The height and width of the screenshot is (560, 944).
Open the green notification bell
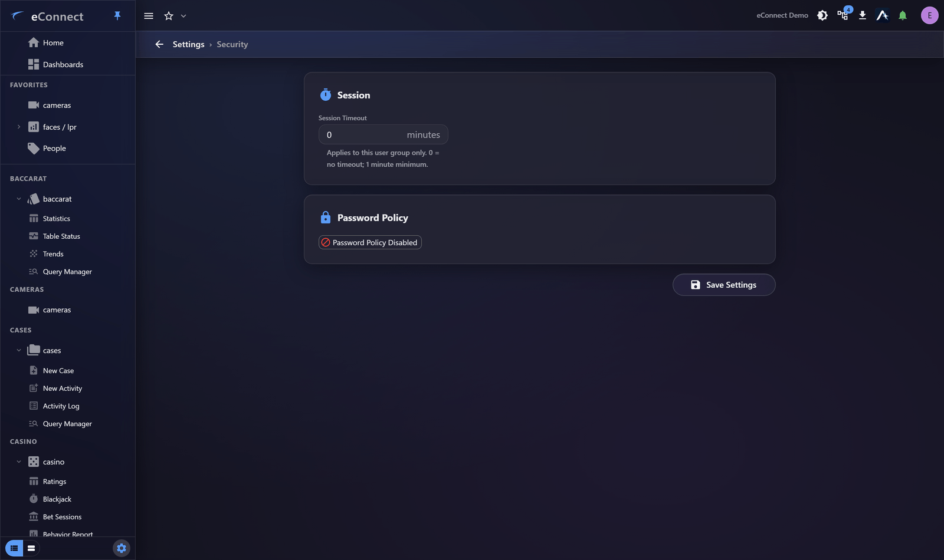click(x=903, y=15)
